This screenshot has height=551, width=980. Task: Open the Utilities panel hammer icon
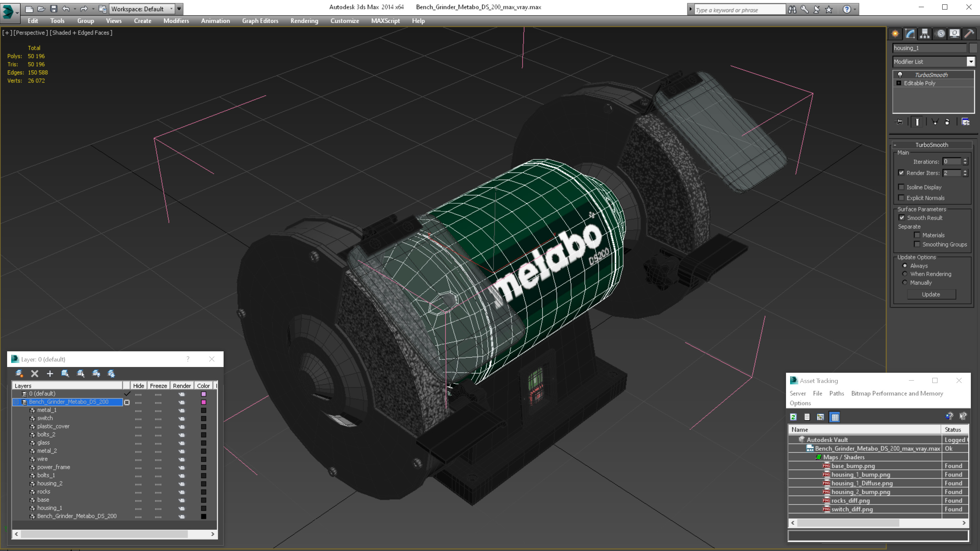pos(969,33)
